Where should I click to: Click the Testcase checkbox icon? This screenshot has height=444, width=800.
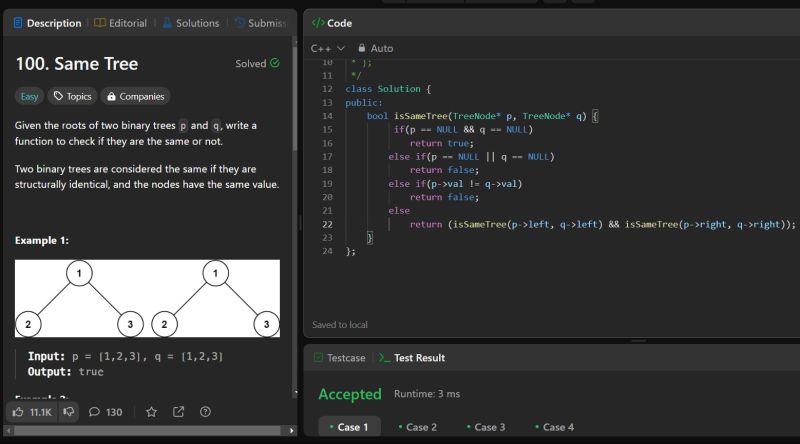pos(318,358)
